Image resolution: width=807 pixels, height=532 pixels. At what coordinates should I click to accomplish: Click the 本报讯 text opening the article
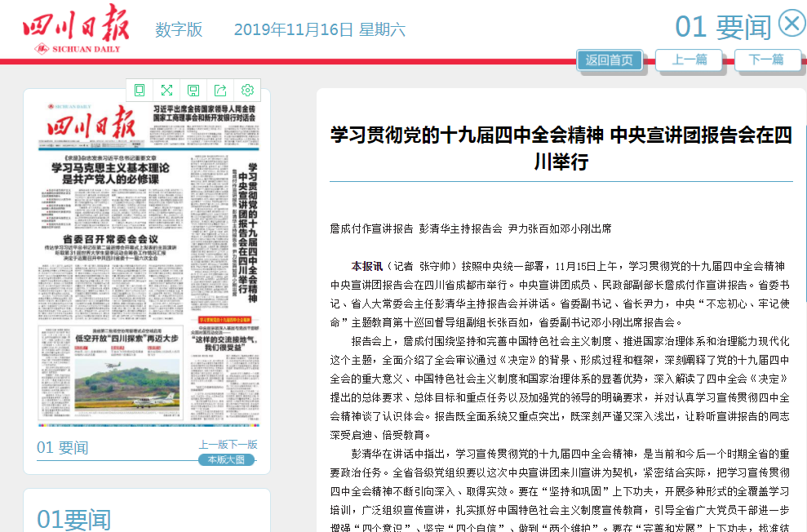pos(366,267)
